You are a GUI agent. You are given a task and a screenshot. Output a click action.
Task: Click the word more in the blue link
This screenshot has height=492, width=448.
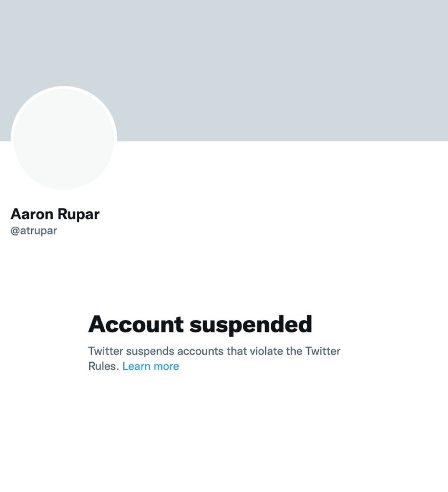(x=166, y=366)
